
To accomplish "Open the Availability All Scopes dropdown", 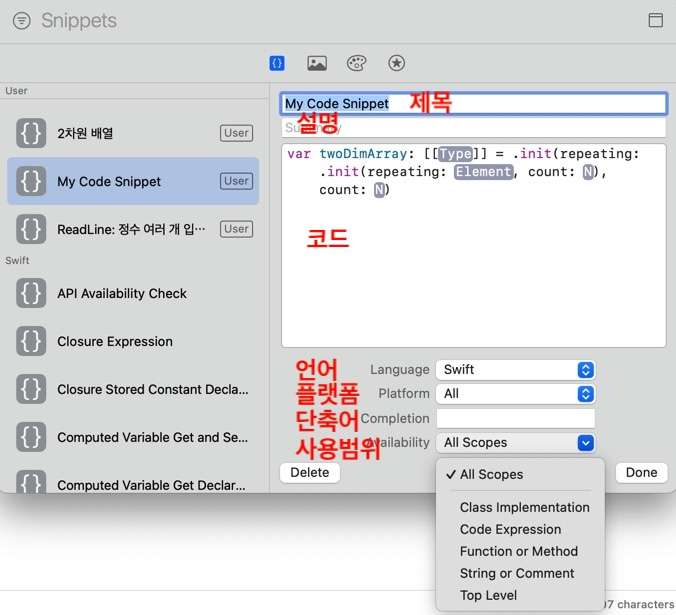I will tap(515, 442).
